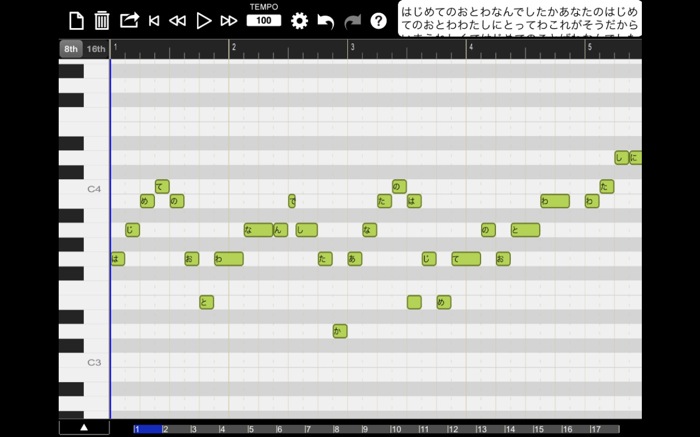Jump to bar 8 in bottom navigator
Viewport: 700px width, 437px height.
[x=347, y=429]
